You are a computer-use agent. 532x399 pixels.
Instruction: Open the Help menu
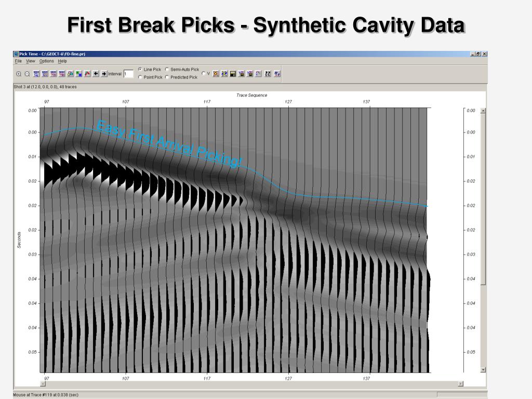point(62,61)
